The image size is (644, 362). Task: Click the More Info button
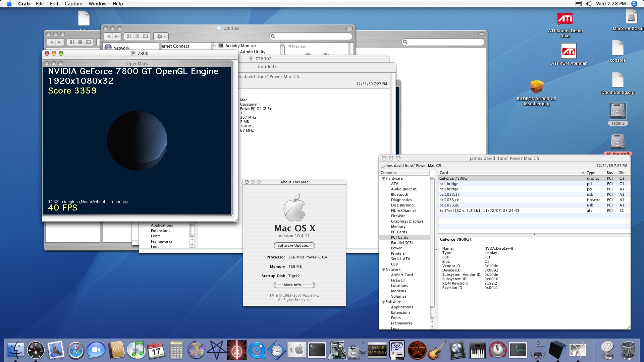tap(294, 285)
